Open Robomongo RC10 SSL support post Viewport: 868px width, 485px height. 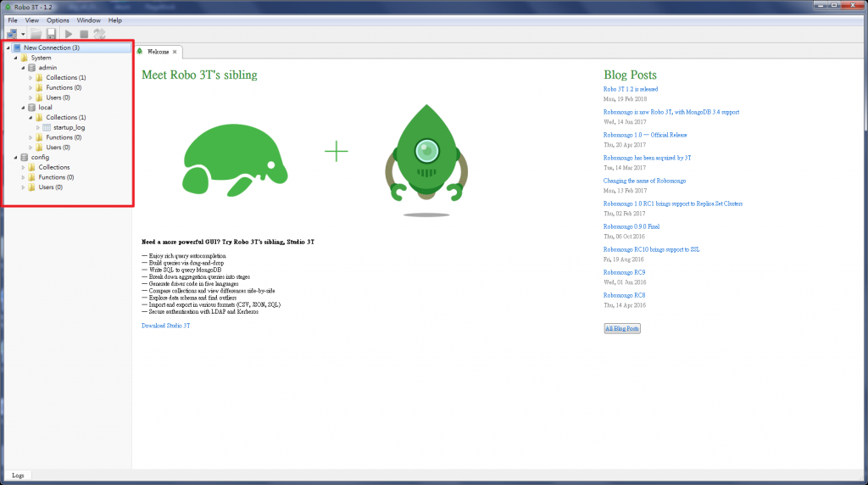(651, 249)
